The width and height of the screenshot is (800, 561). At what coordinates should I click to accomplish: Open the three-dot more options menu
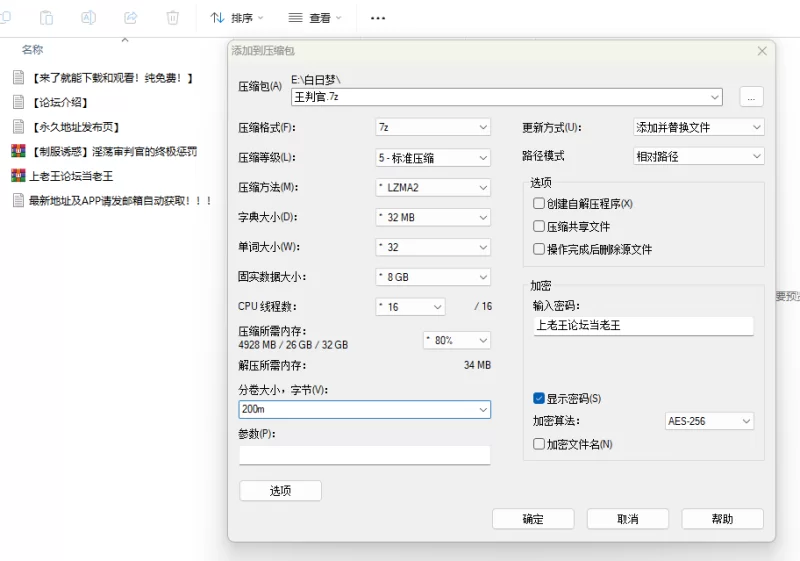coord(377,18)
